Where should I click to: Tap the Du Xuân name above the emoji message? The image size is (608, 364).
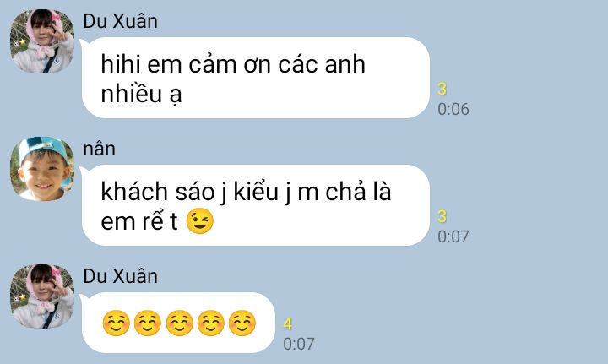coord(120,276)
